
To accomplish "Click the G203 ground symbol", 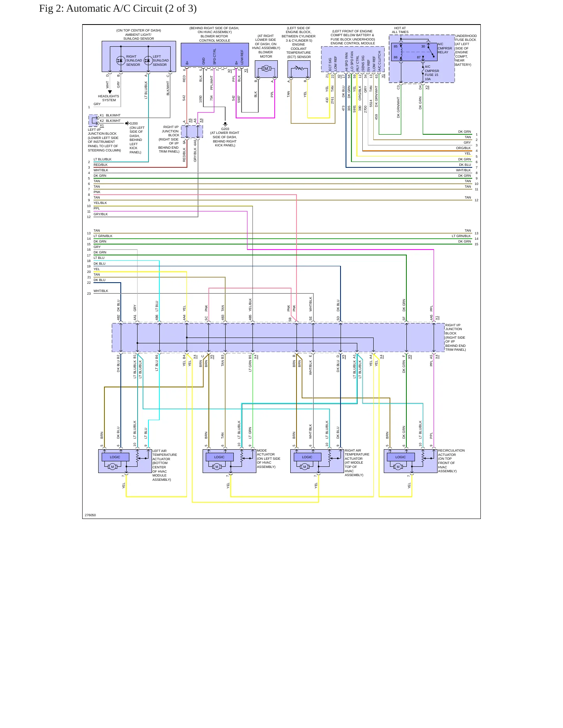I will 225,124.
